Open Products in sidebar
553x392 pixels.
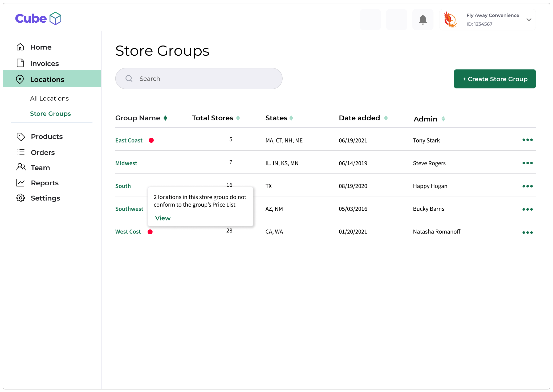47,137
